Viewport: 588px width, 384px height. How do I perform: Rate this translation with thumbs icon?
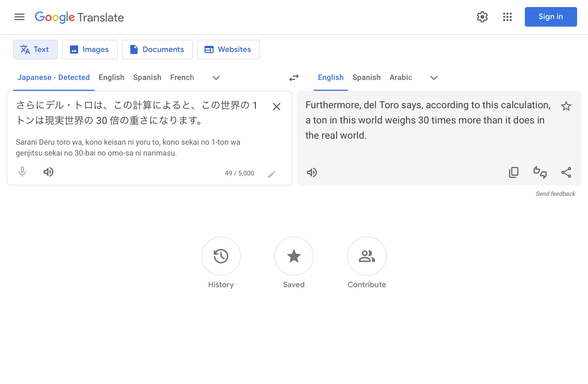[x=540, y=172]
